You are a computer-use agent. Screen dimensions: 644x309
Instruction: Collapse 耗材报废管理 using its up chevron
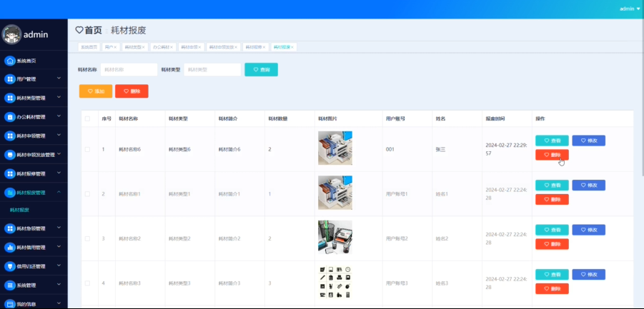59,191
